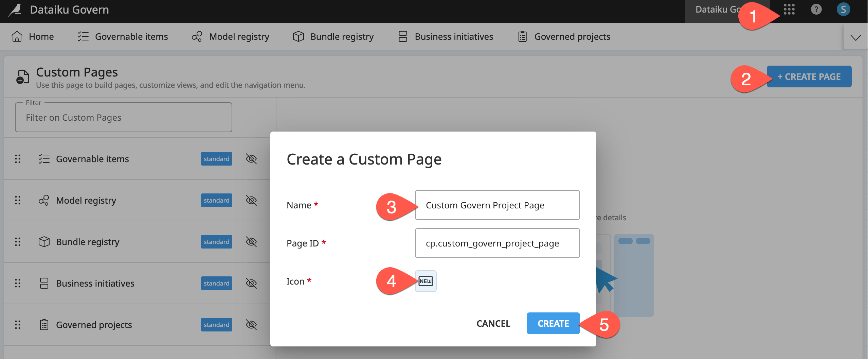868x359 pixels.
Task: Click the Custom Pages header icon
Action: pos(23,77)
